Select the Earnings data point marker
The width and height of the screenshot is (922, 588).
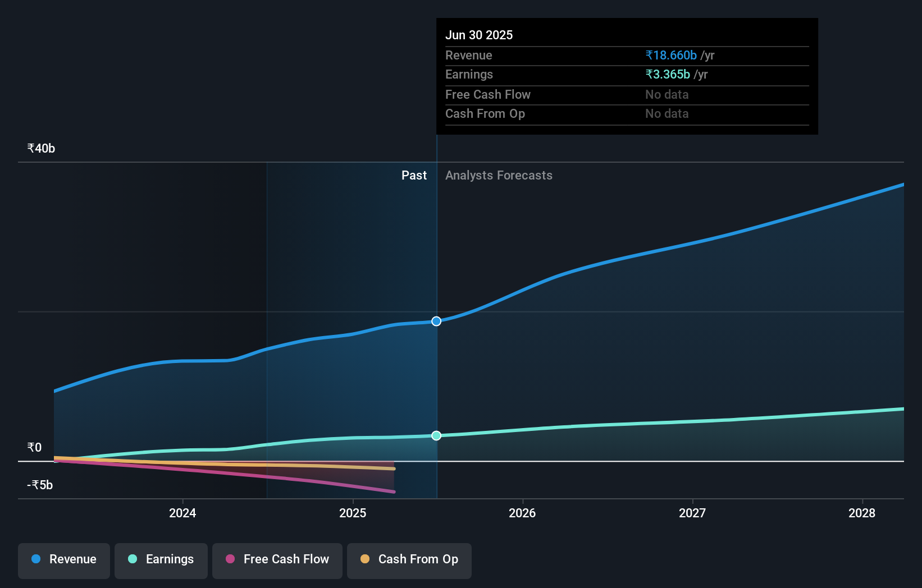(x=436, y=435)
